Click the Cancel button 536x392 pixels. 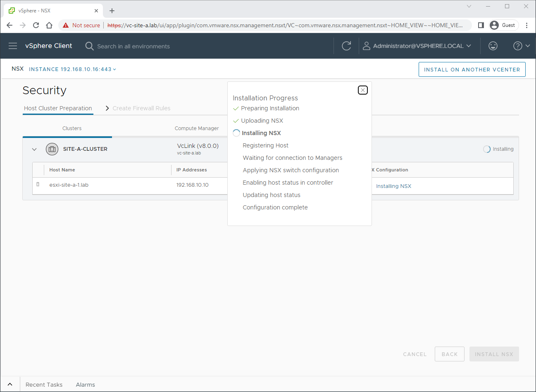click(x=415, y=354)
